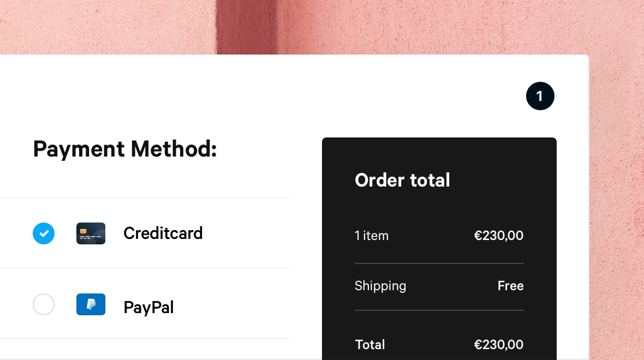Click the dark wall edge in background

pyautogui.click(x=247, y=27)
